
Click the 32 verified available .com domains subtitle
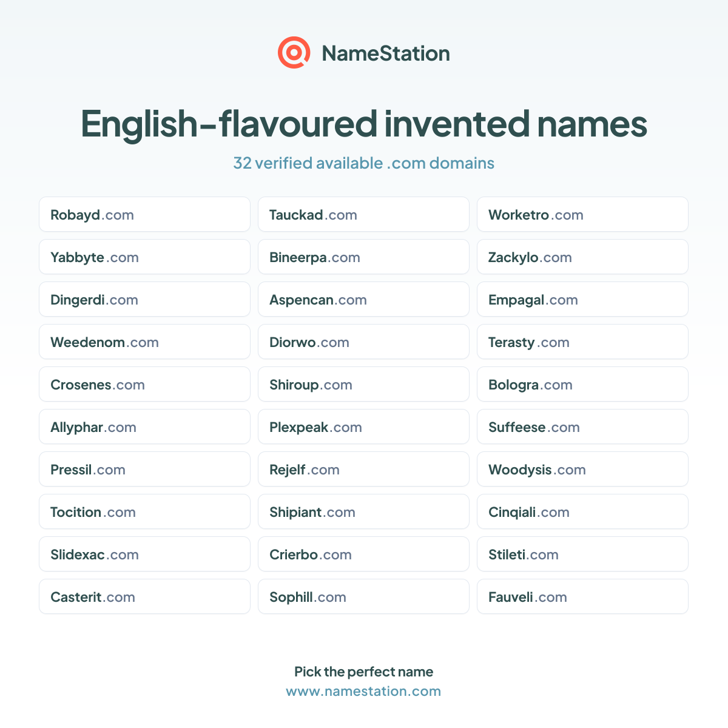pyautogui.click(x=364, y=163)
